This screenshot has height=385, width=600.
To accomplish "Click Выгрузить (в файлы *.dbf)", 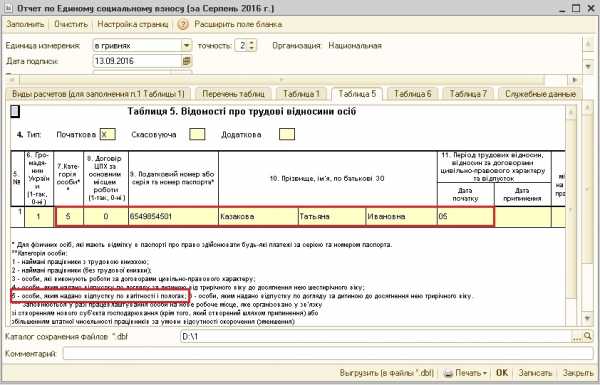I will tap(386, 373).
